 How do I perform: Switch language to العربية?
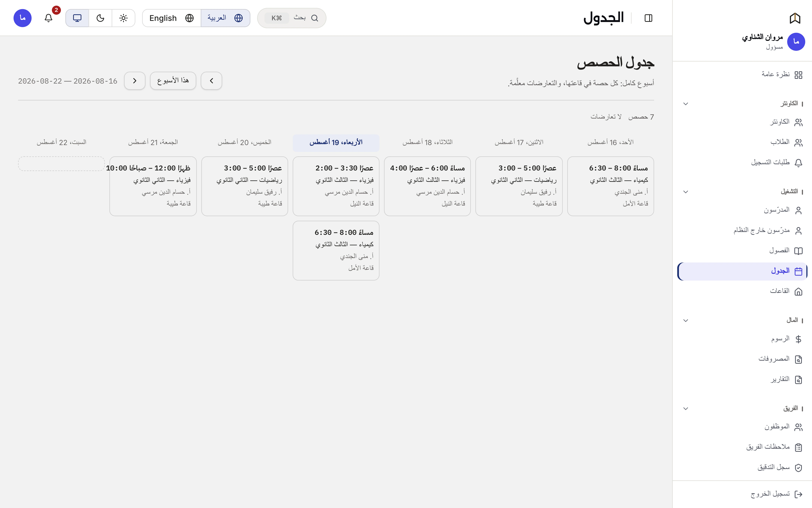coord(226,18)
